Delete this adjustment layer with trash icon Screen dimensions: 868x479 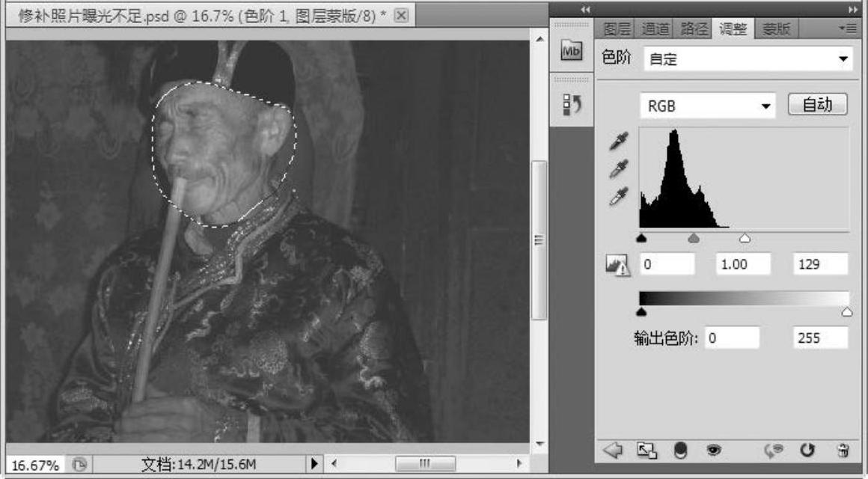coord(843,450)
